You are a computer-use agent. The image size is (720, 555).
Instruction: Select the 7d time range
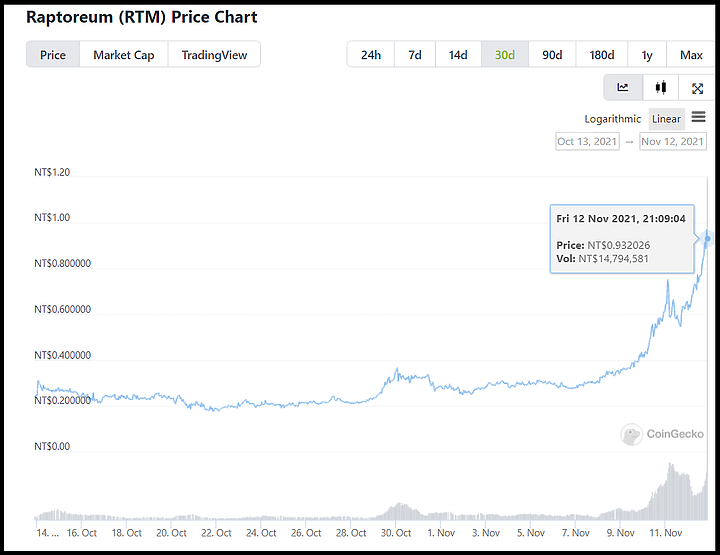tap(415, 55)
